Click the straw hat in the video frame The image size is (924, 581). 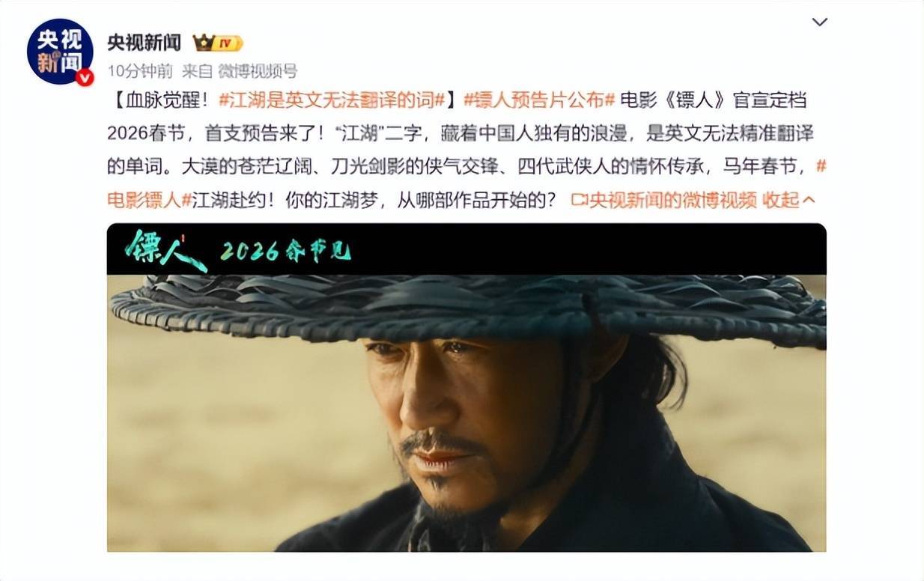point(468,308)
